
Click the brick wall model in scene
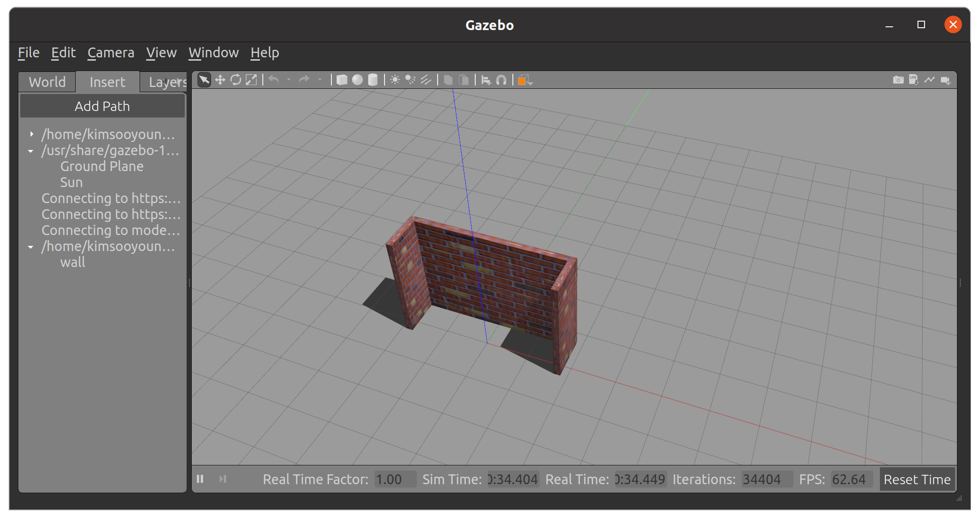[x=489, y=282]
